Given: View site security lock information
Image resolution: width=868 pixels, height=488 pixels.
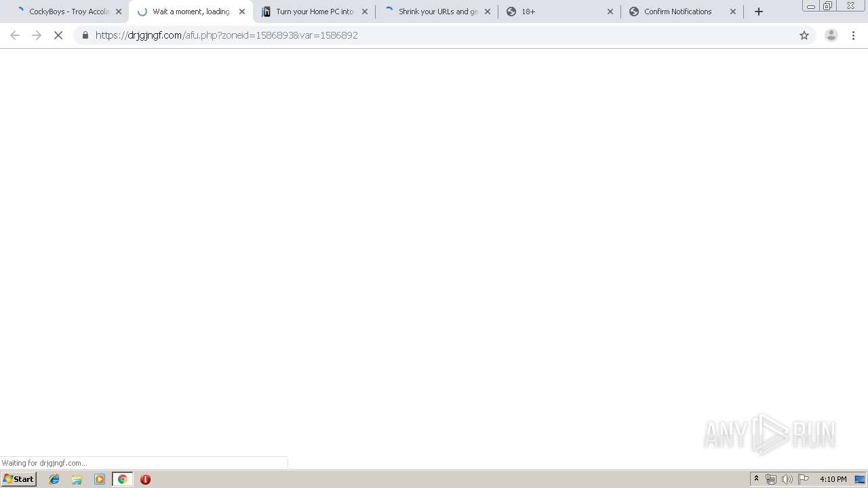Looking at the screenshot, I should (85, 35).
